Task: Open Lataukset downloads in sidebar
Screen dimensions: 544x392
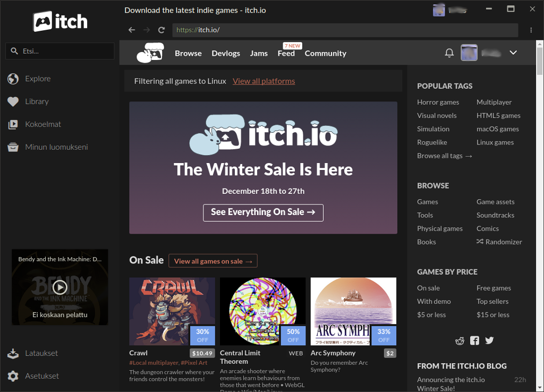Action: point(41,353)
